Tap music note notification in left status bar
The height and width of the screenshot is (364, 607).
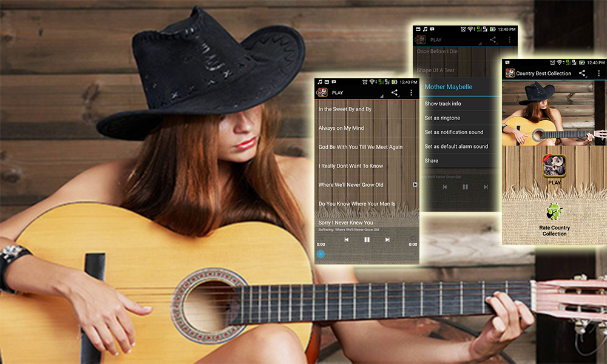coord(320,82)
